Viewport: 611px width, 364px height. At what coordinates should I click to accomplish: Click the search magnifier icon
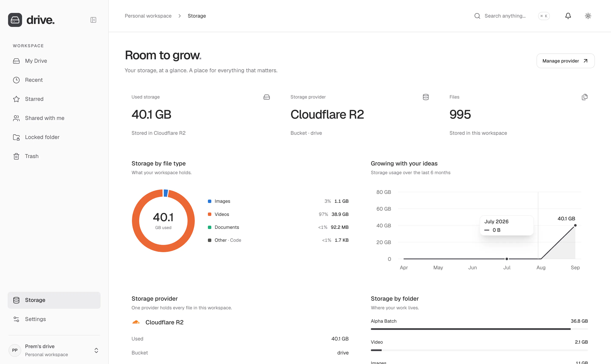pos(477,16)
